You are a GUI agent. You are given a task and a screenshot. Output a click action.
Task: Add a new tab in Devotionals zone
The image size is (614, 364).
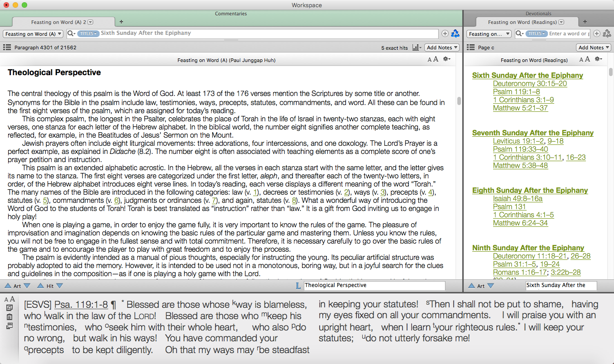[585, 22]
